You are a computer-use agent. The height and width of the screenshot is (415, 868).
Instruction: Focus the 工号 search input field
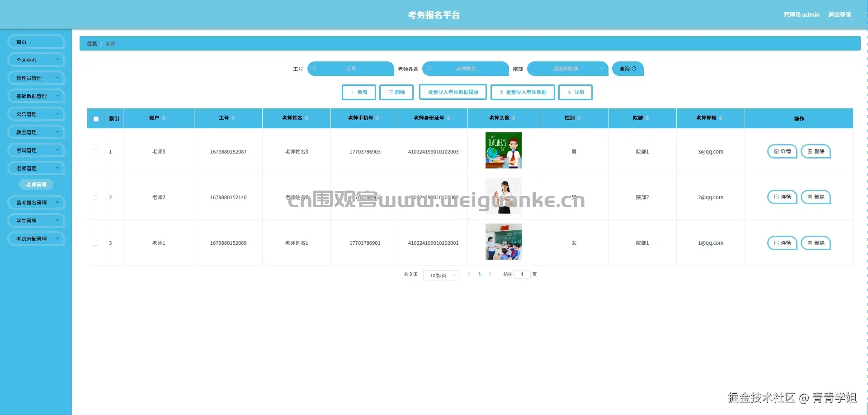(x=351, y=69)
